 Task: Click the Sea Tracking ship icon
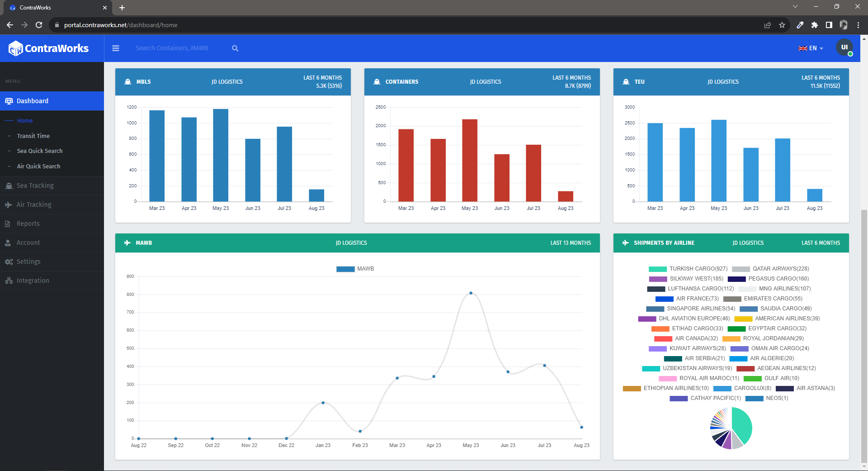tap(9, 186)
